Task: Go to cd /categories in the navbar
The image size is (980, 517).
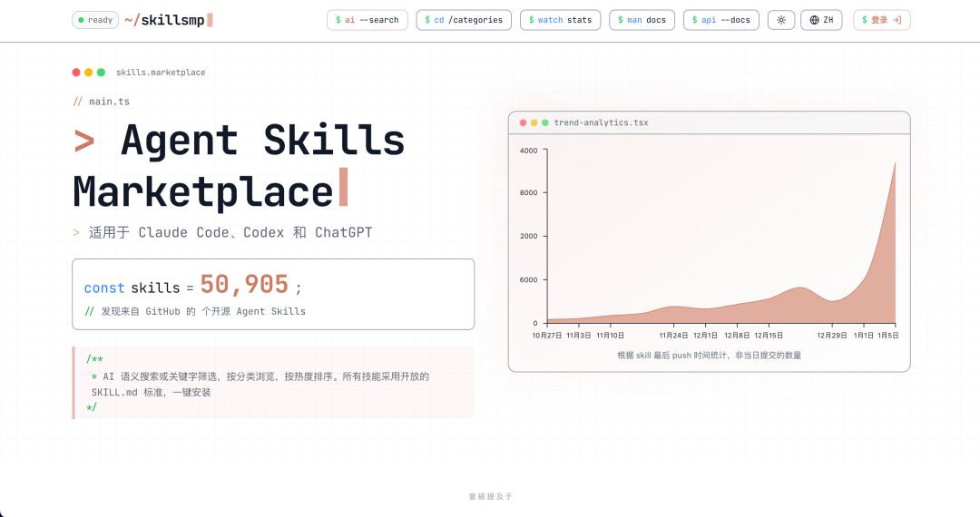Action: tap(464, 20)
